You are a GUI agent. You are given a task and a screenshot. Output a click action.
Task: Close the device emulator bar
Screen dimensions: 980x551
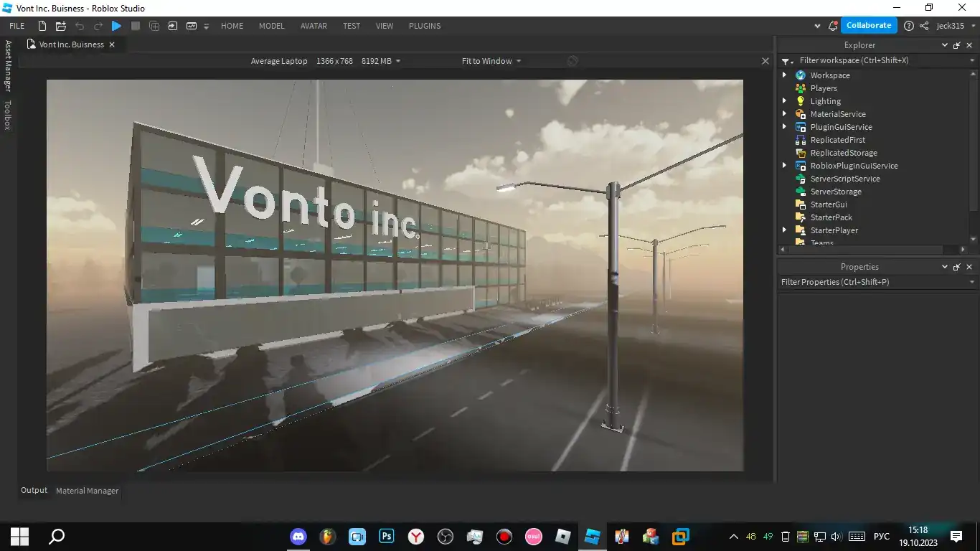click(765, 61)
